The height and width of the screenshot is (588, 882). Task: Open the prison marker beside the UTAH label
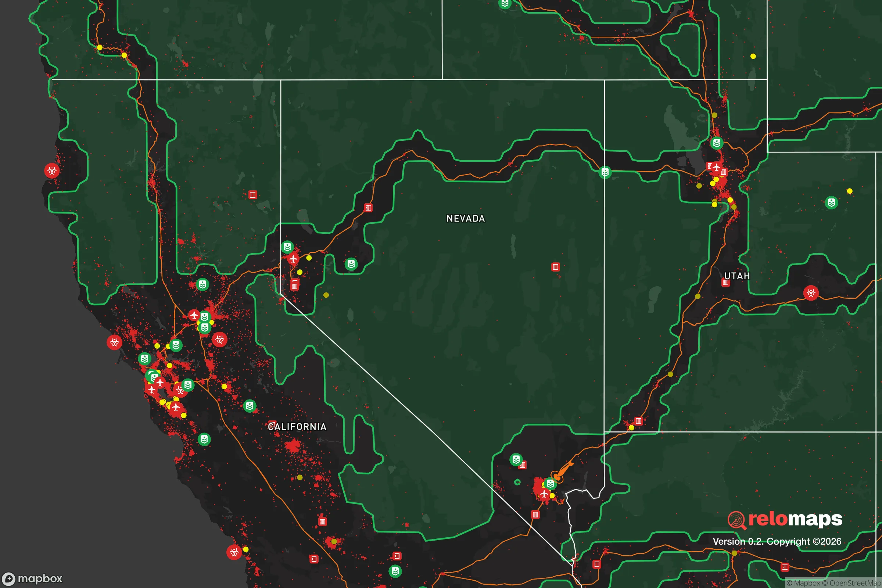click(x=725, y=283)
